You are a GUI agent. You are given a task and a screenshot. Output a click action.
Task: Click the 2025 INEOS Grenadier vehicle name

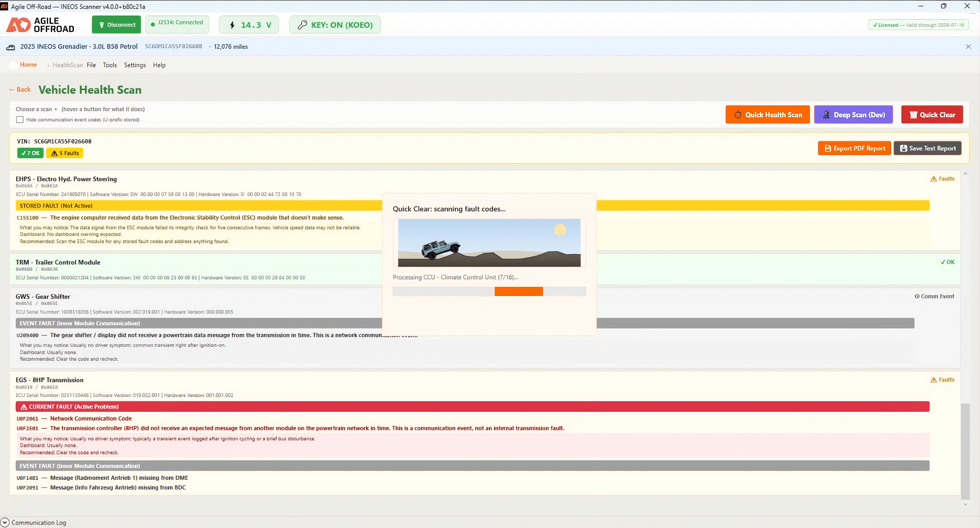click(79, 46)
